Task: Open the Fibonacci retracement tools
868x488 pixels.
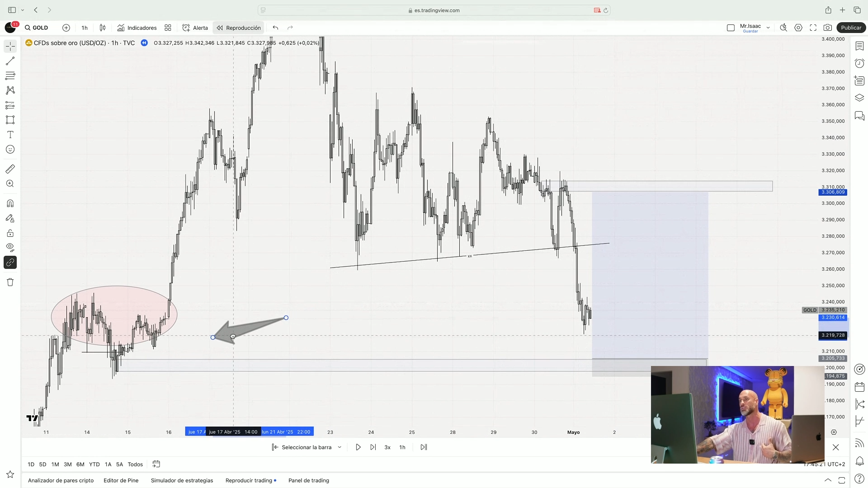Action: pos(10,75)
